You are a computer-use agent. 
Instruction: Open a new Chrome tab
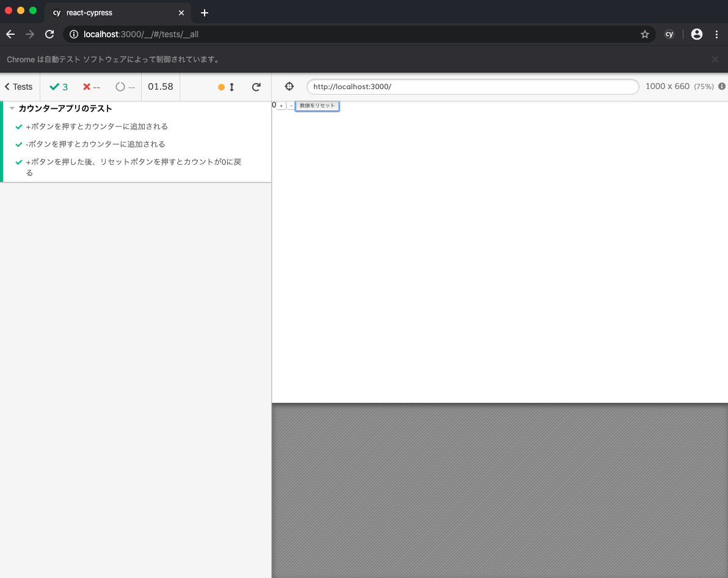[x=205, y=13]
